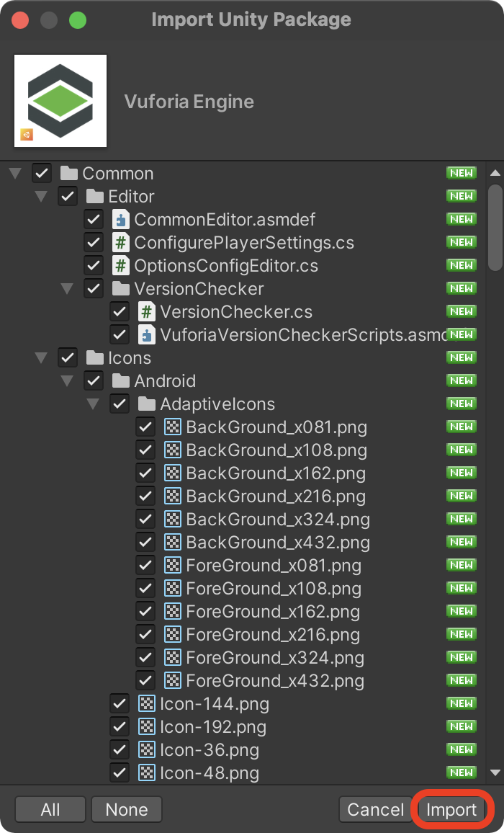
Task: Collapse the Common folder tree
Action: pos(15,173)
